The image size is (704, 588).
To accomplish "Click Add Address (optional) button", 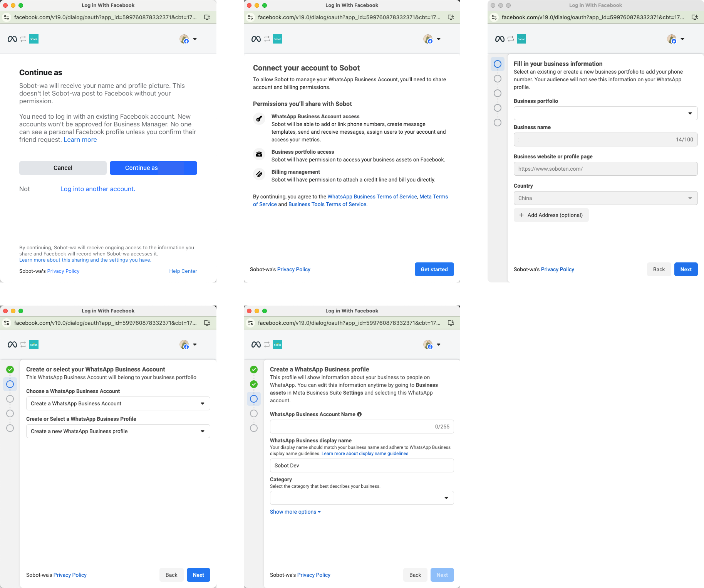I will (x=551, y=215).
